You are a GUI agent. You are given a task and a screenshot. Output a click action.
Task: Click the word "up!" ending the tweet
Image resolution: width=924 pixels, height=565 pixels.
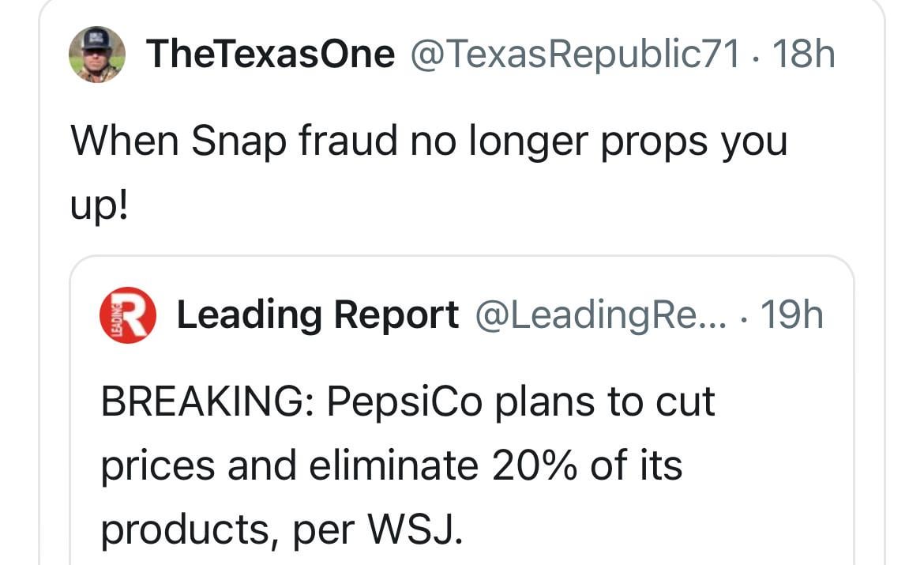point(99,206)
